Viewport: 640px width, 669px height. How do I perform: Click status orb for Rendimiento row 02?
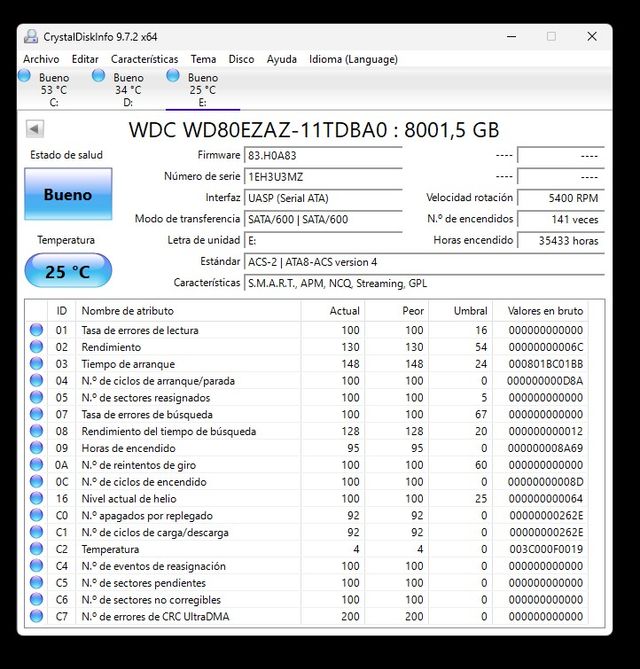click(x=36, y=346)
